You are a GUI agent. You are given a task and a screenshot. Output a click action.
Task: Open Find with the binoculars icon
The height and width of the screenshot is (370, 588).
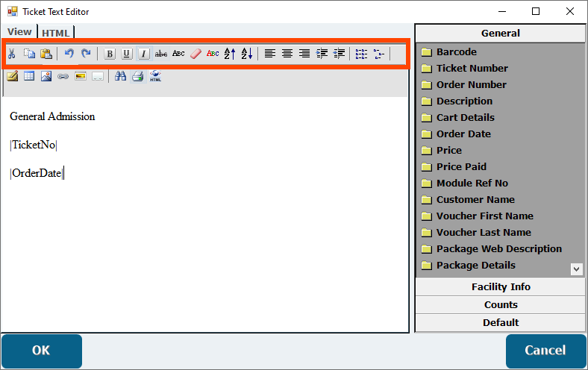[x=121, y=76]
